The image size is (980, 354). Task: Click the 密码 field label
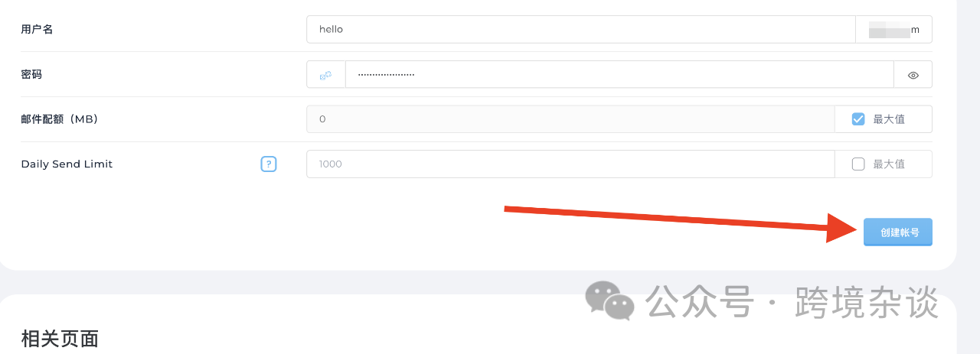pos(31,74)
